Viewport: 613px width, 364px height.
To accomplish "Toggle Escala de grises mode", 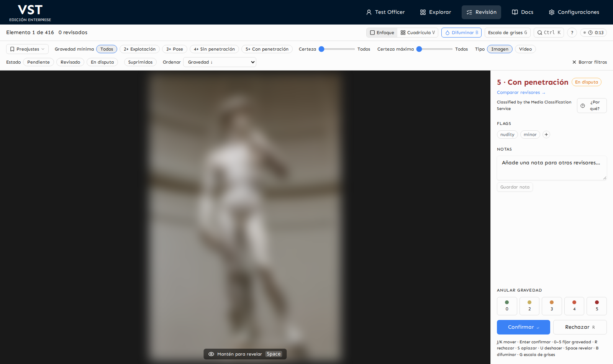I will pos(508,33).
